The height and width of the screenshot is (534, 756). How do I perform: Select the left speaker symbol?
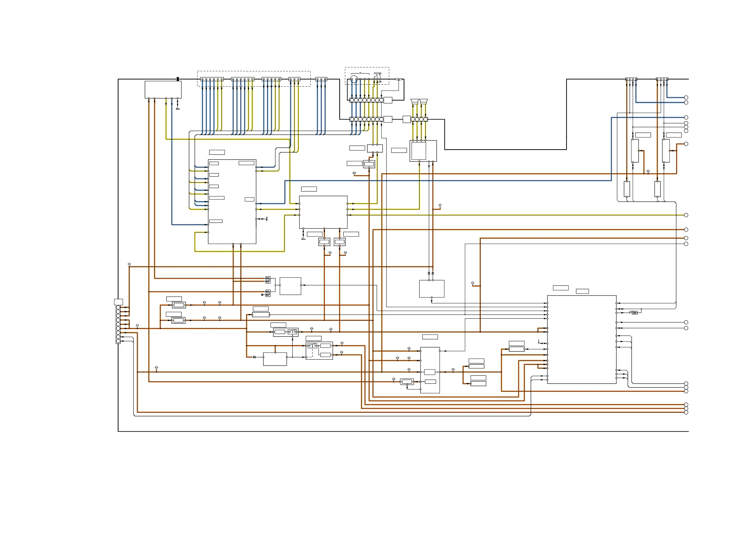(x=414, y=101)
